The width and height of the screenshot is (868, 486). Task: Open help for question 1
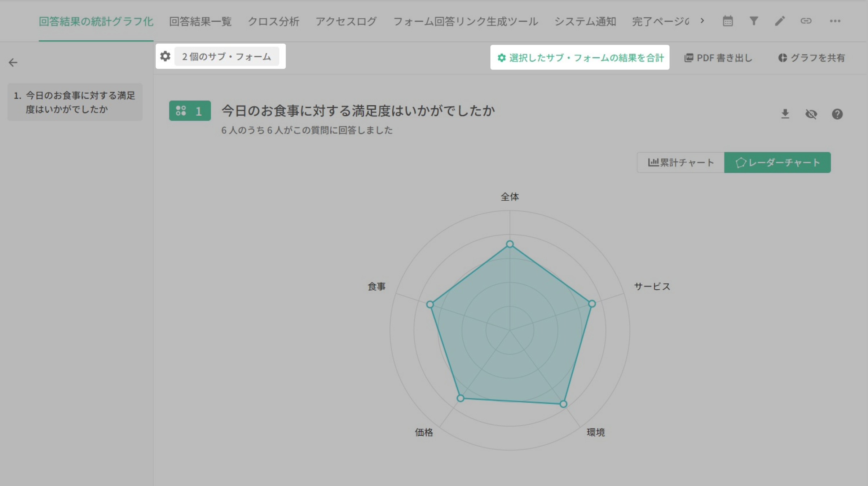click(x=837, y=114)
